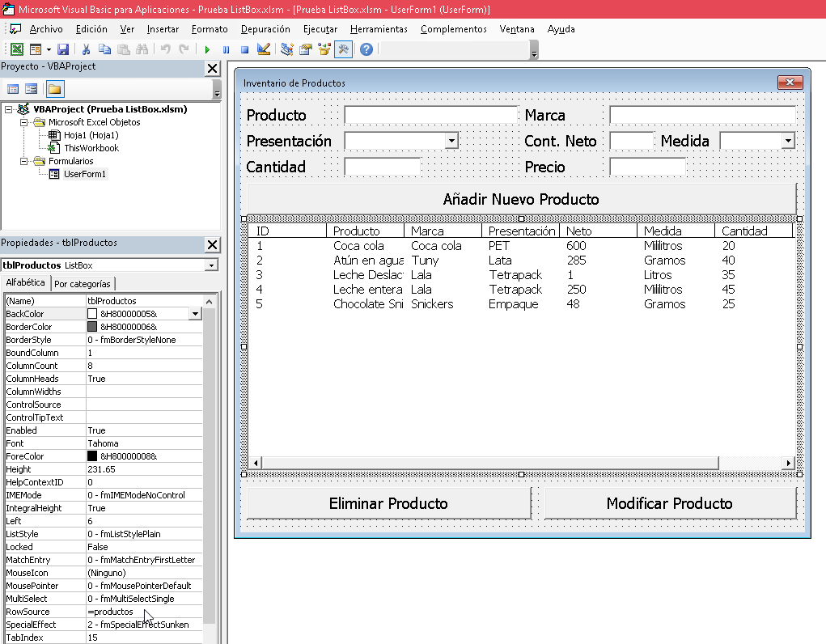This screenshot has height=644, width=826.
Task: Click the Find binoculars icon
Action: click(142, 49)
